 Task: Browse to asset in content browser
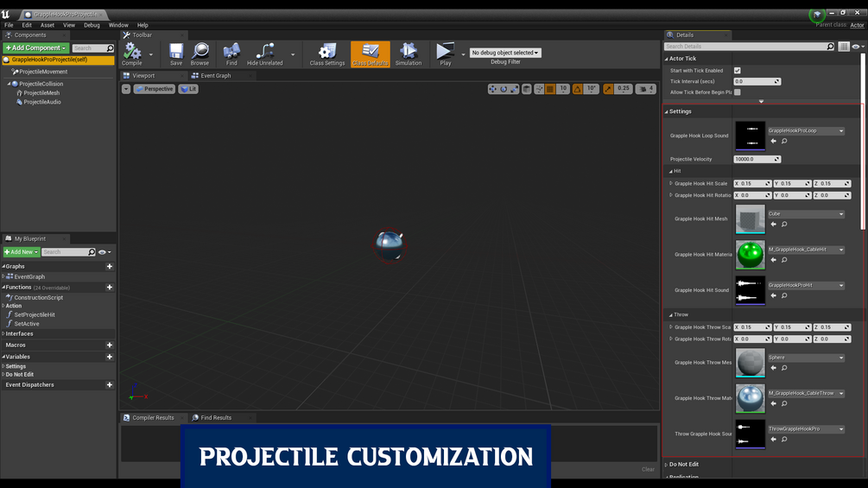(x=200, y=54)
